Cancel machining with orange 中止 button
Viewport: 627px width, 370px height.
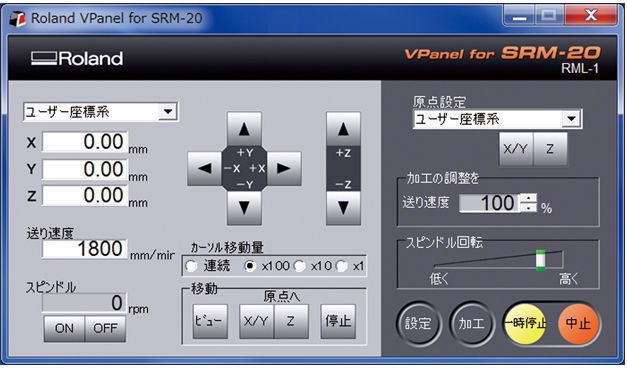578,323
